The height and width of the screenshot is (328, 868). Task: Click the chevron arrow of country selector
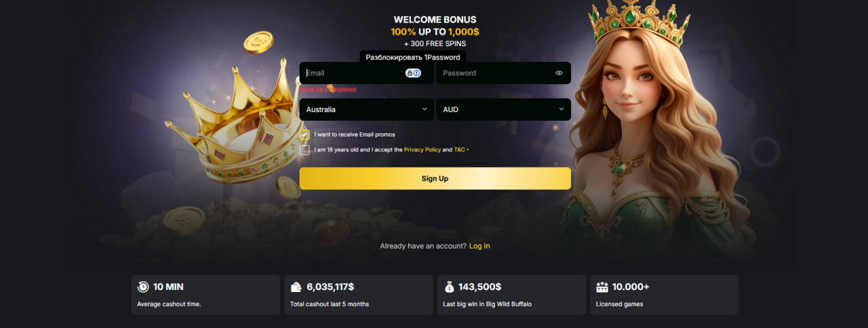coord(425,109)
